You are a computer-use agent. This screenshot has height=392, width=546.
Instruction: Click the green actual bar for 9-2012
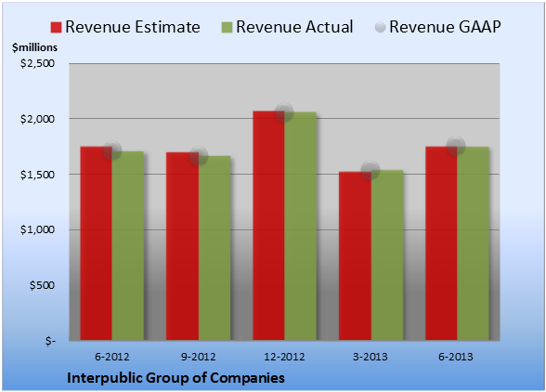pyautogui.click(x=214, y=248)
